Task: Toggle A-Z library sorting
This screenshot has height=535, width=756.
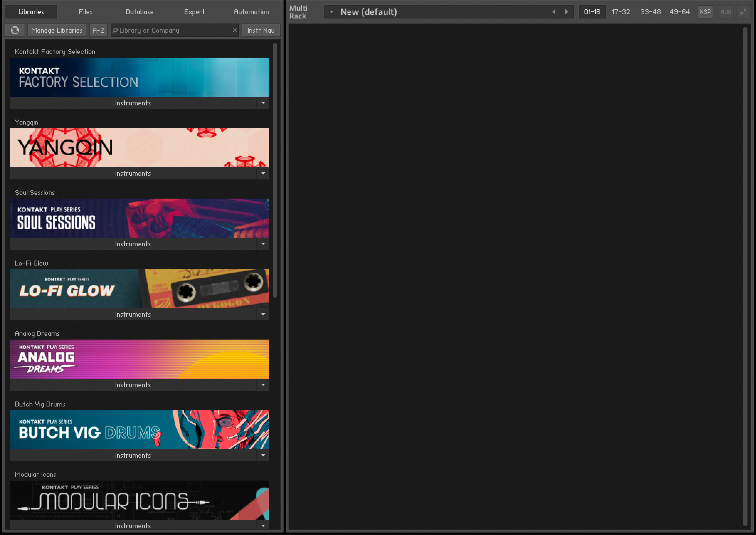Action: coord(98,30)
